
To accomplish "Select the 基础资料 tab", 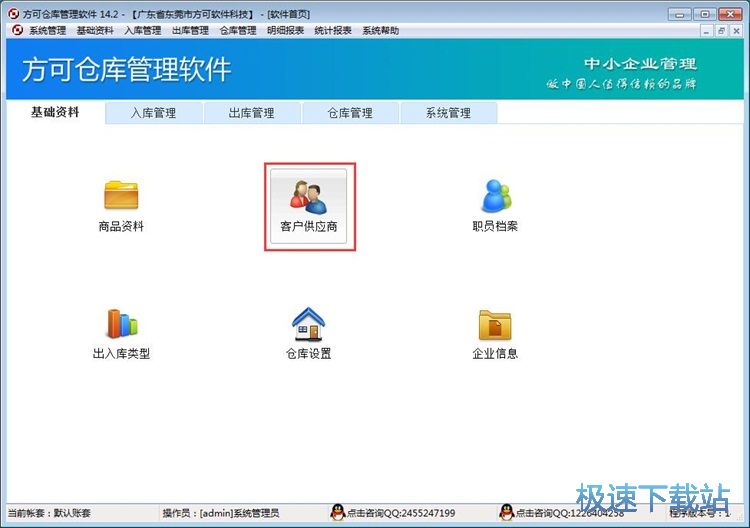I will tap(55, 112).
